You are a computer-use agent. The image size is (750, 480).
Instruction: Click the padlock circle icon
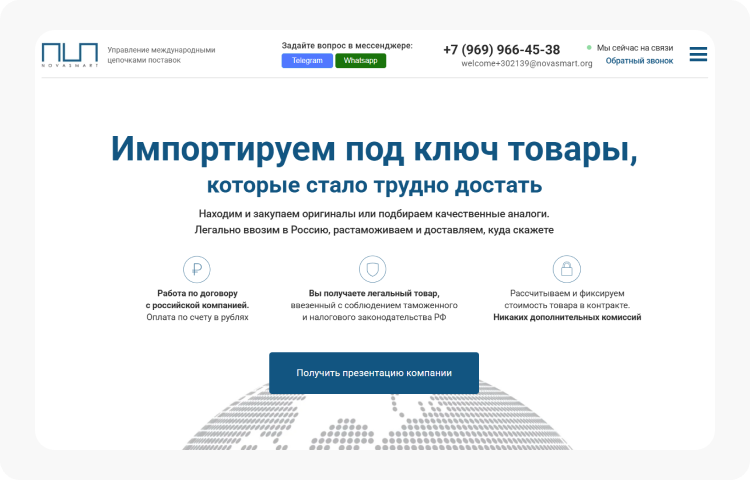pos(567,269)
